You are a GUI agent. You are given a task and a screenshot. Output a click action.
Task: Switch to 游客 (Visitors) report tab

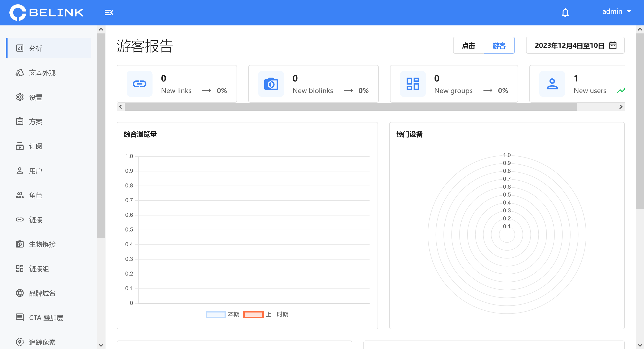(499, 45)
